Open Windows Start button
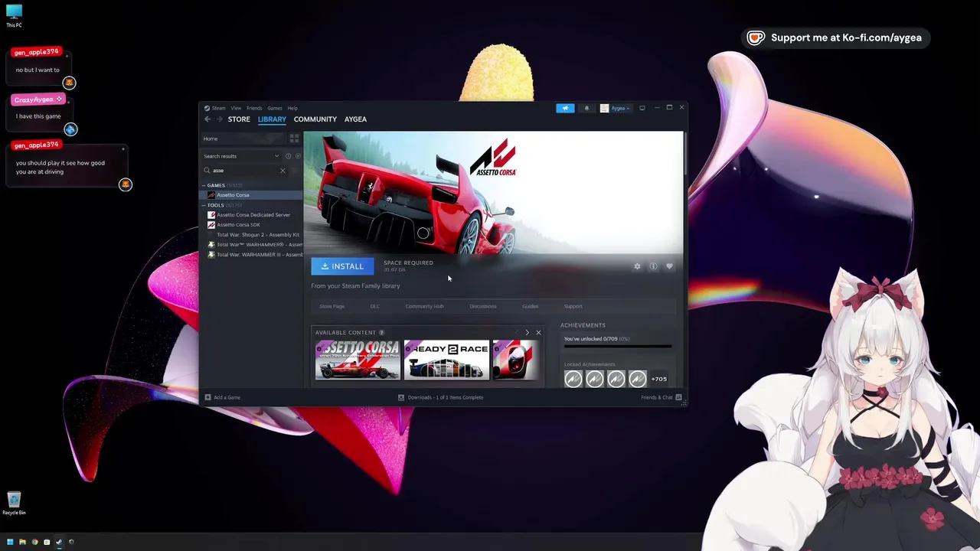This screenshot has height=551, width=980. 10,542
